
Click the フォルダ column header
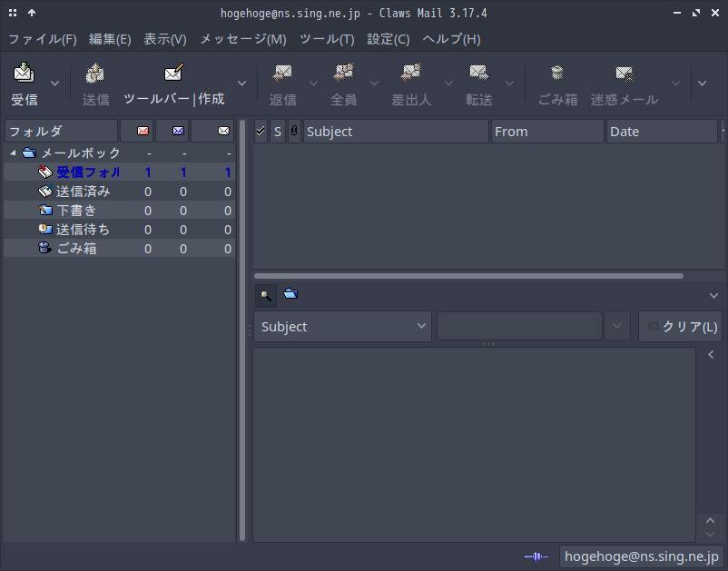click(x=62, y=131)
